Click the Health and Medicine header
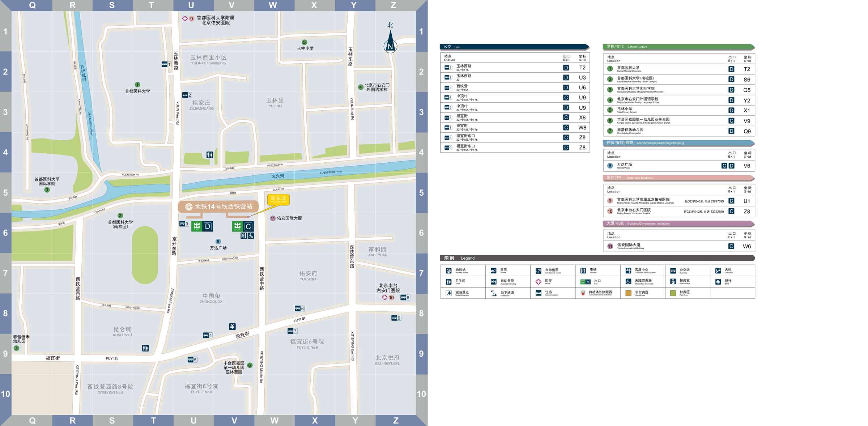Image resolution: width=868 pixels, height=426 pixels. click(679, 178)
